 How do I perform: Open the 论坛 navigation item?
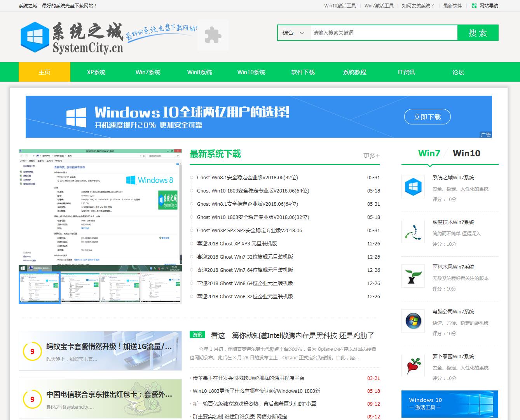(458, 72)
